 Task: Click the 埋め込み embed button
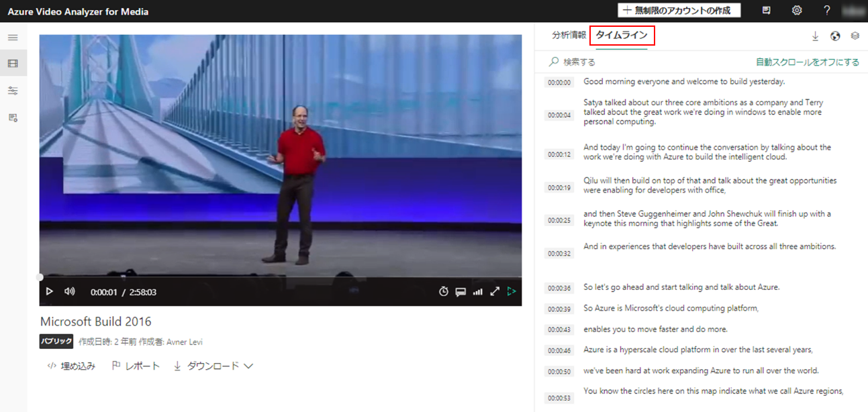click(x=71, y=366)
